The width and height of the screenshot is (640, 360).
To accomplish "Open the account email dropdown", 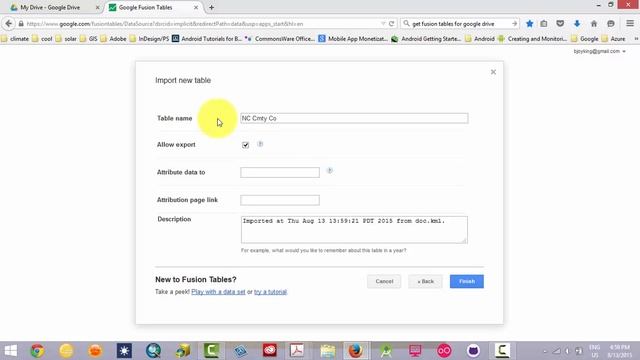I will pyautogui.click(x=599, y=51).
